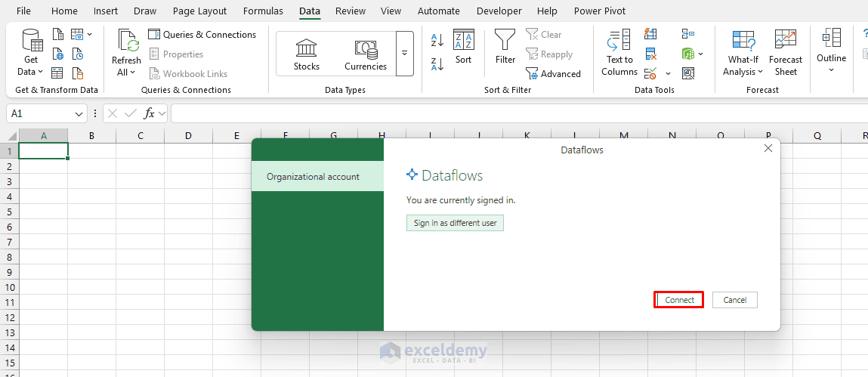Open the Draw tab
The height and width of the screenshot is (377, 868).
tap(145, 11)
